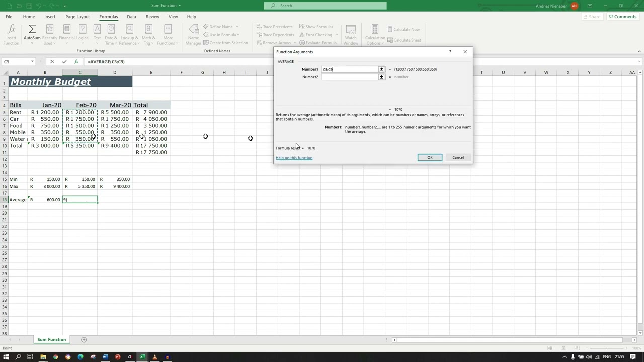Viewport: 644px width, 362px height.
Task: Click the AutoSum sigma icon
Action: pos(32,30)
